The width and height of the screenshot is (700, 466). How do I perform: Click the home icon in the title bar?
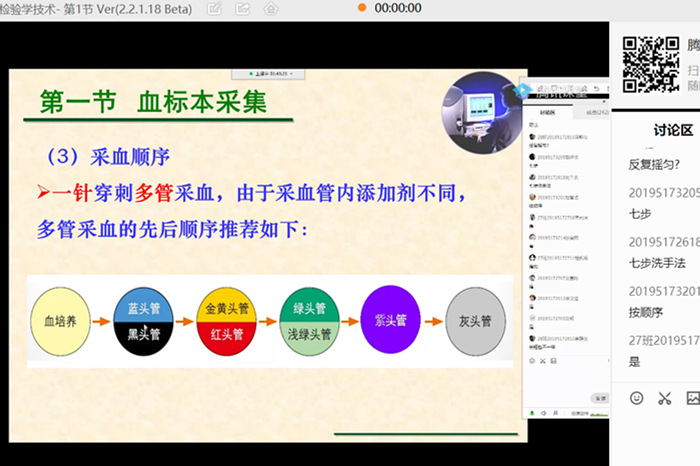click(271, 9)
